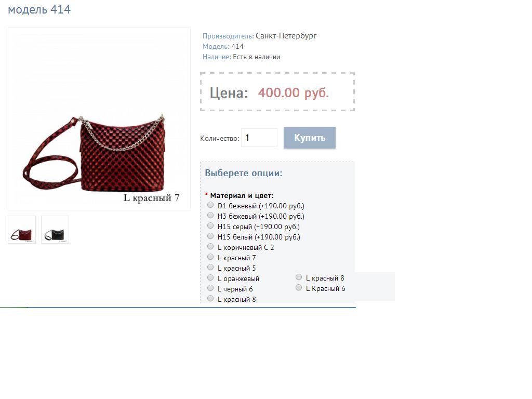Viewport: 532px width, 399px height.
Task: Open the Санкт-Петербург manufacturer link
Action: 286,36
